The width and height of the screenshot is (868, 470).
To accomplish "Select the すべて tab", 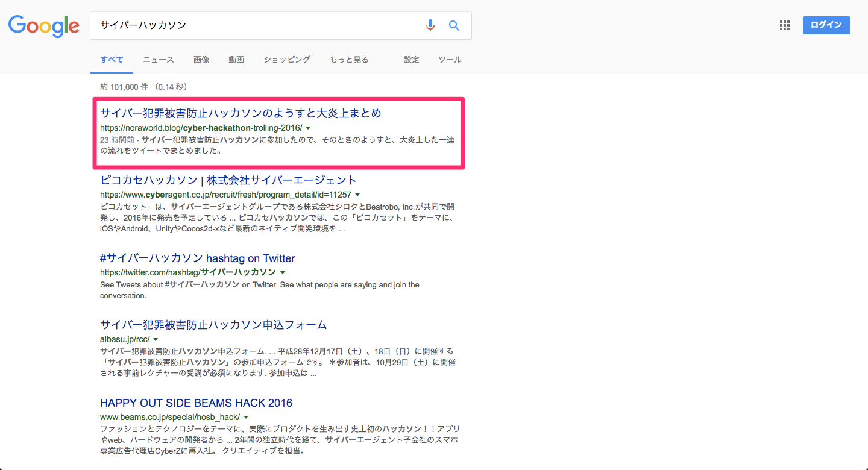I will tap(112, 60).
